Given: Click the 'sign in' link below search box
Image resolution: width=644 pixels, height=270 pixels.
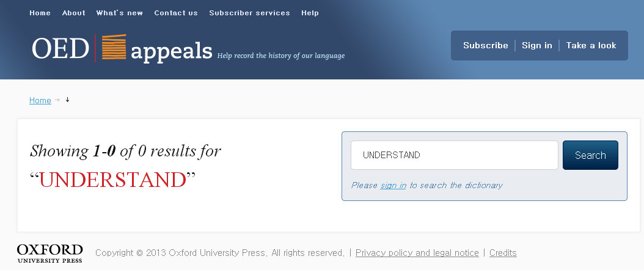Looking at the screenshot, I should (x=393, y=185).
